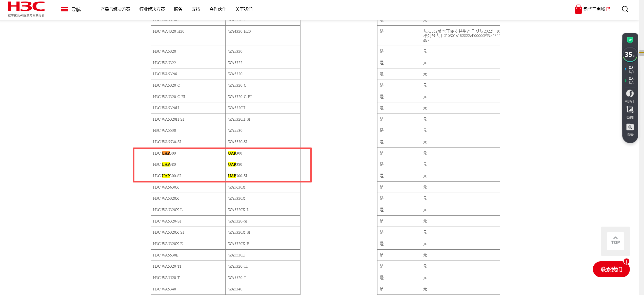Open the AI助手 assistant icon
This screenshot has height=295, width=644.
(x=630, y=94)
